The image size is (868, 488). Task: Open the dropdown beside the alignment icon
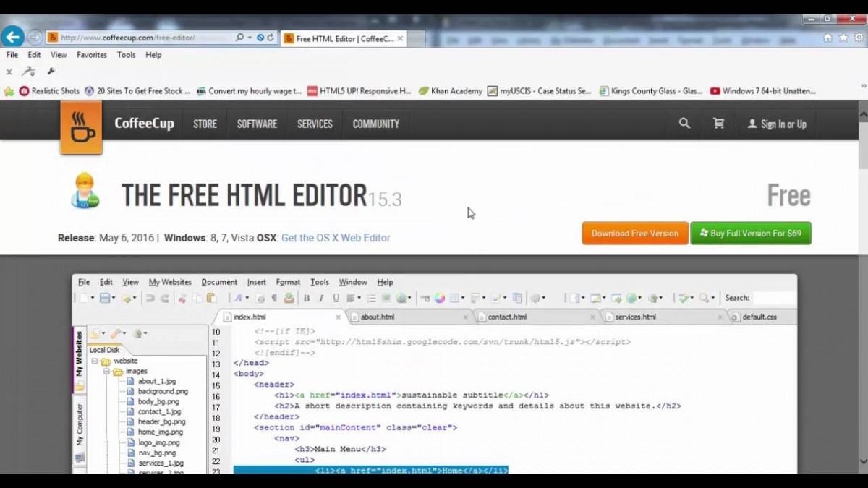coord(358,297)
